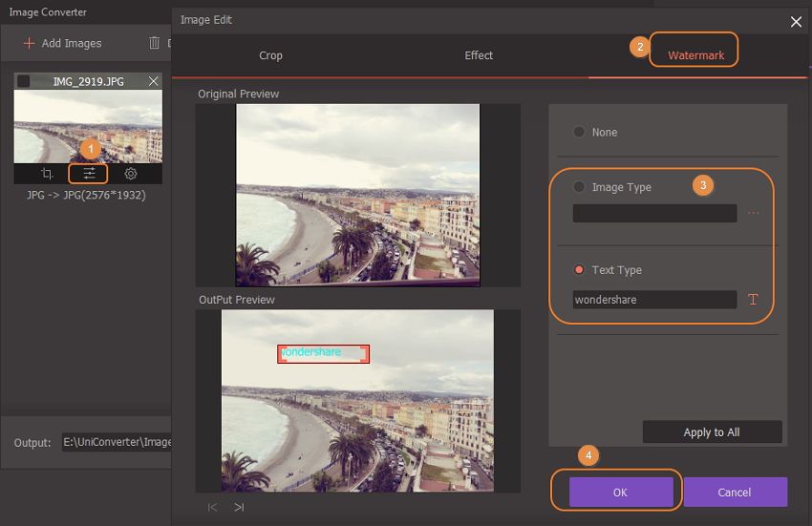
Task: Switch to the Watermark tab
Action: click(x=695, y=55)
